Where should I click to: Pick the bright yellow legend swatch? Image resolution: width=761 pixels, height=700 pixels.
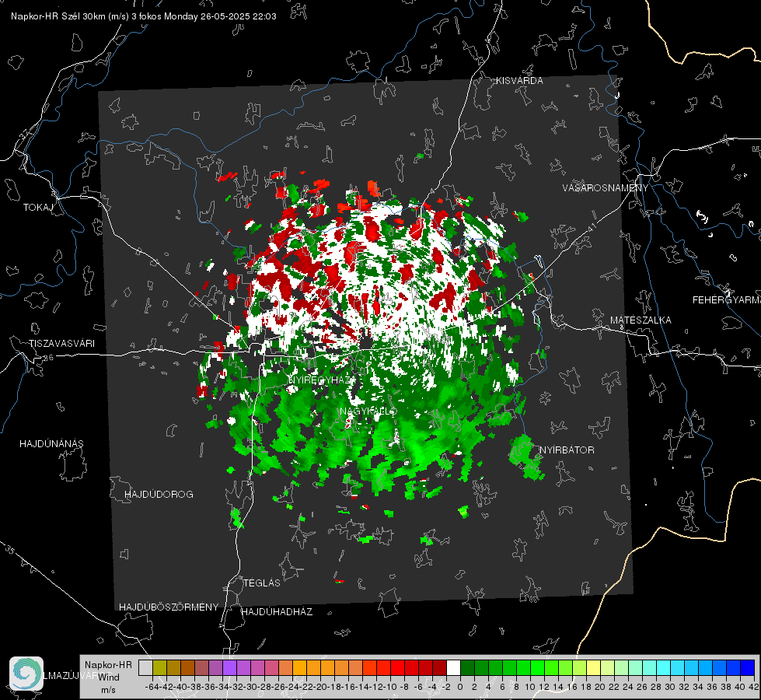(x=593, y=667)
